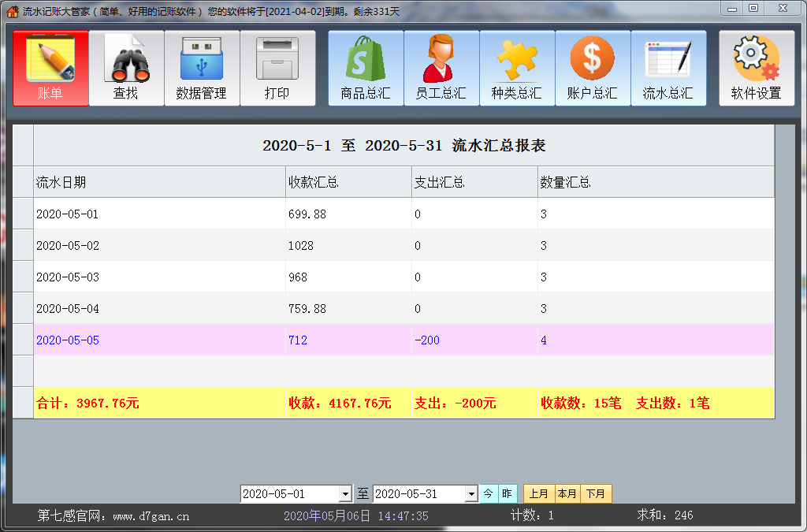Click the 昨 yesterday button
This screenshot has height=532, width=807.
(x=508, y=494)
